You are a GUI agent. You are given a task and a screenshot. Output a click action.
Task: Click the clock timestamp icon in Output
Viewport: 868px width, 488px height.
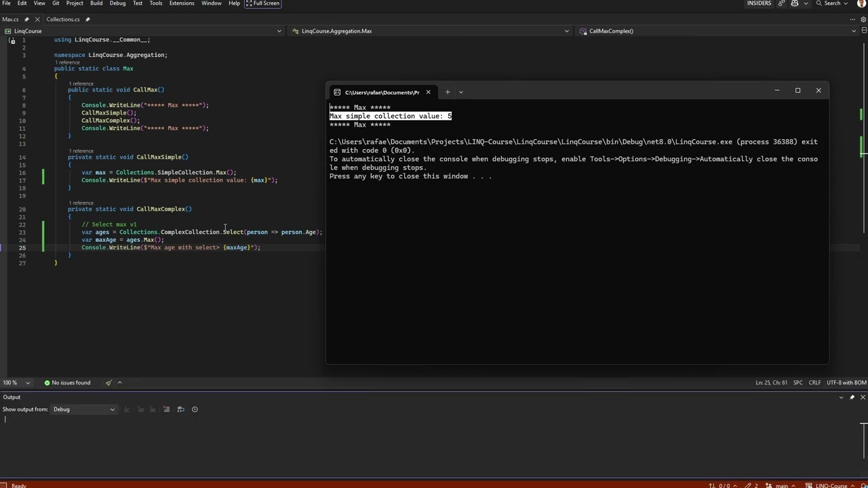click(195, 409)
